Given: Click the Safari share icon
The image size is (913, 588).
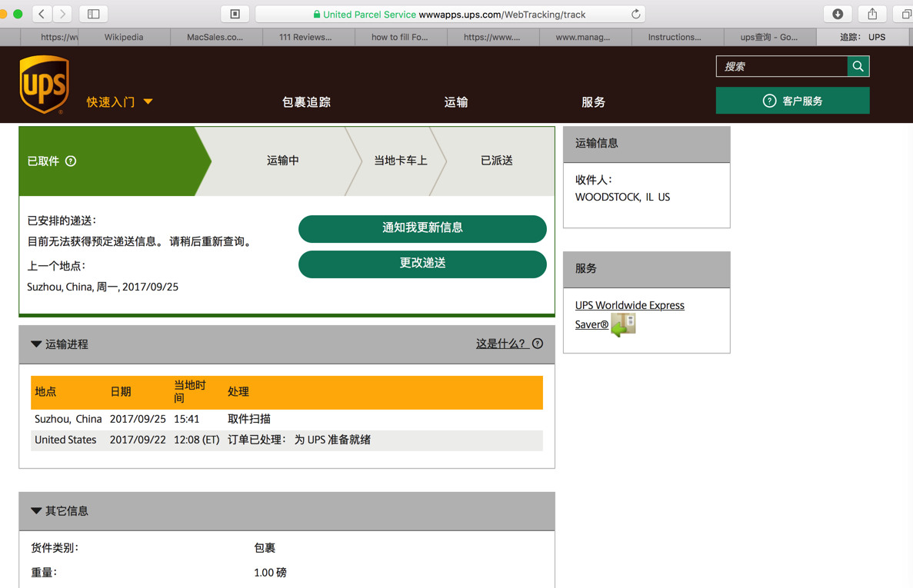Looking at the screenshot, I should 872,14.
